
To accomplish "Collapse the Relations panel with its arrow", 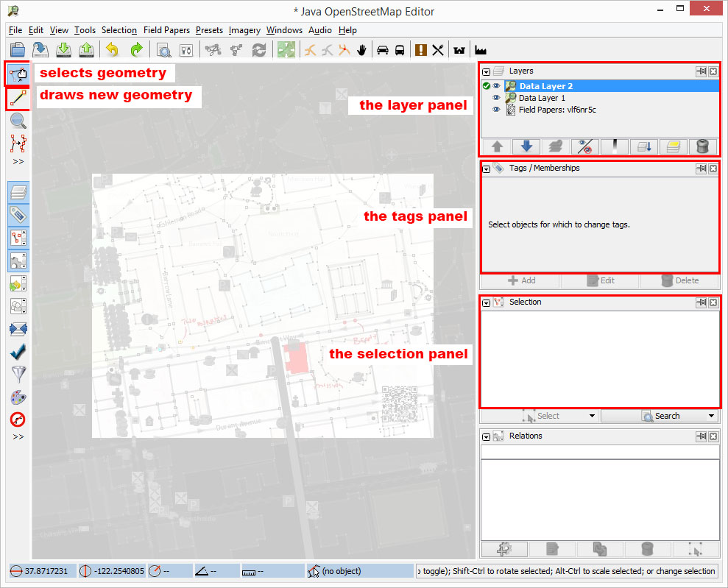I will tap(486, 437).
